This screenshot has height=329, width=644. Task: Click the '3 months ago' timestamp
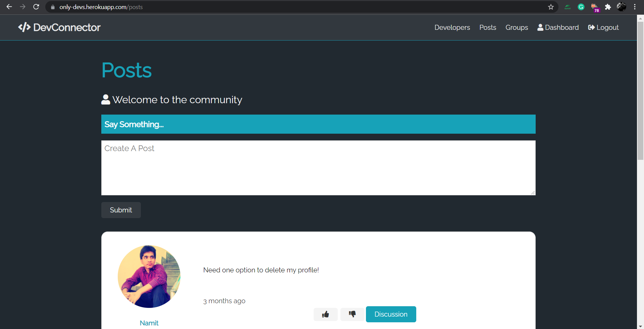[x=224, y=301]
